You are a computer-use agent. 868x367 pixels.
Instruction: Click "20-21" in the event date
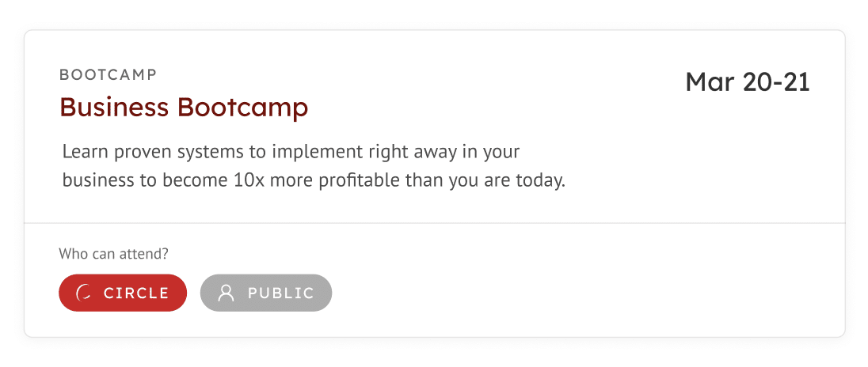pyautogui.click(x=777, y=82)
